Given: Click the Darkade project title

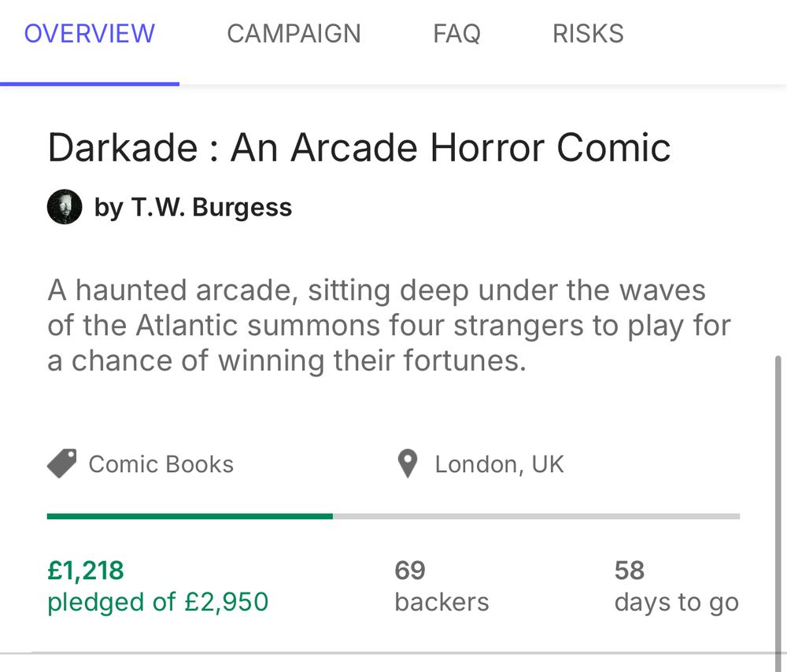Looking at the screenshot, I should click(359, 148).
